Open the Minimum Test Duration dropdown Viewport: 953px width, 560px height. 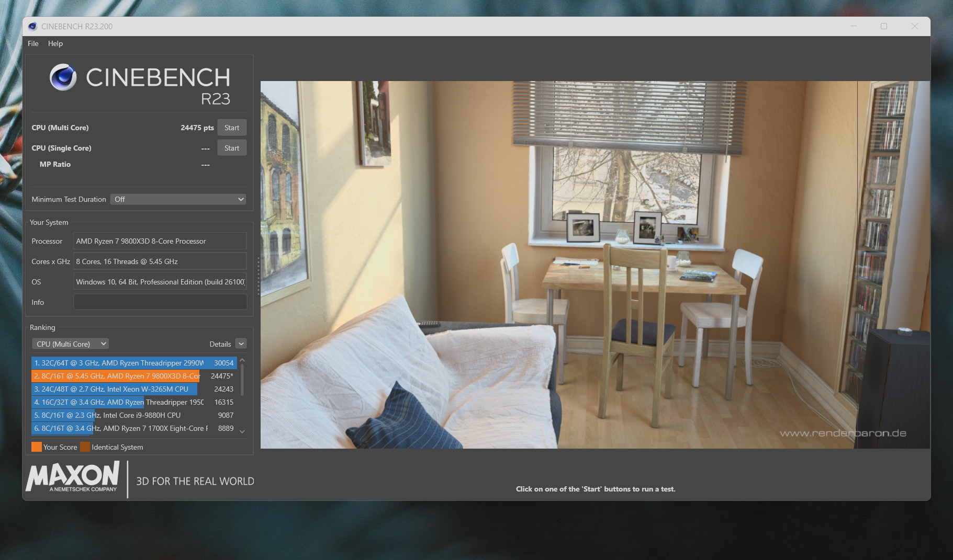pyautogui.click(x=178, y=199)
